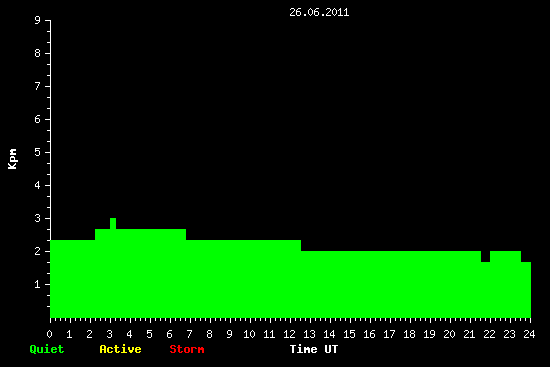Click the hour 22 tick label
Viewport: 550px width, 367px height.
point(489,334)
